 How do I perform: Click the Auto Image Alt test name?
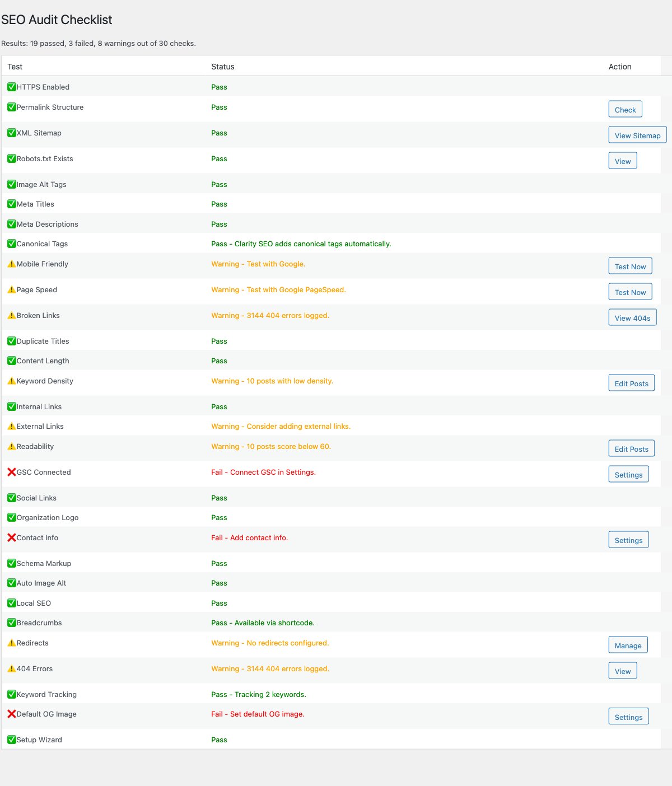coord(41,583)
